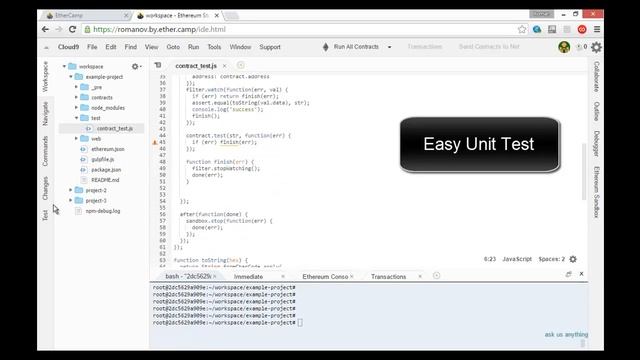The width and height of the screenshot is (640, 360).
Task: Switch to the Ethereum Console tab
Action: click(325, 276)
